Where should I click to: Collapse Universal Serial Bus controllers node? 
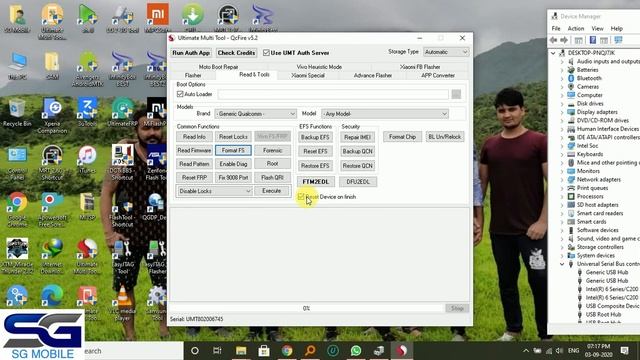coord(562,264)
